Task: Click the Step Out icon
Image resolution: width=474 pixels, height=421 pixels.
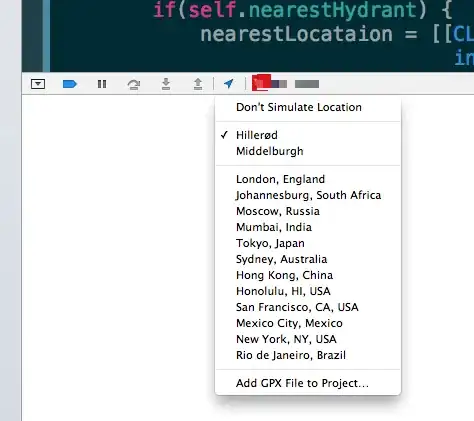Action: coord(198,84)
